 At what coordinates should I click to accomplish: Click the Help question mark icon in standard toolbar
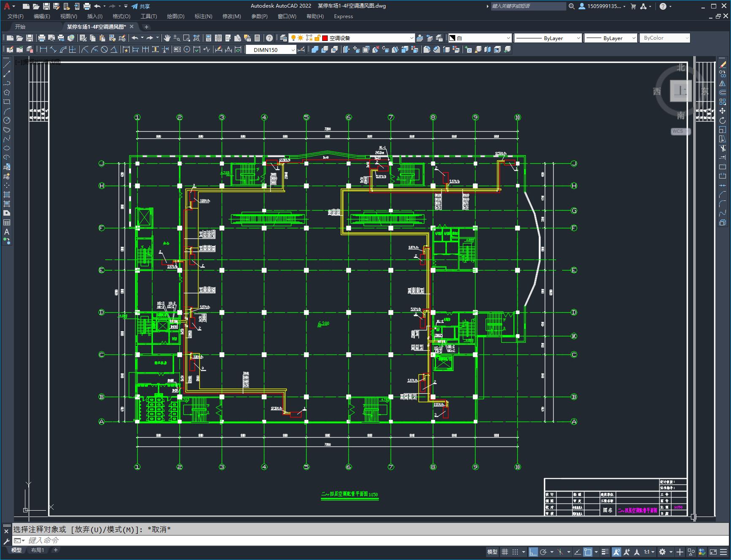coord(269,38)
